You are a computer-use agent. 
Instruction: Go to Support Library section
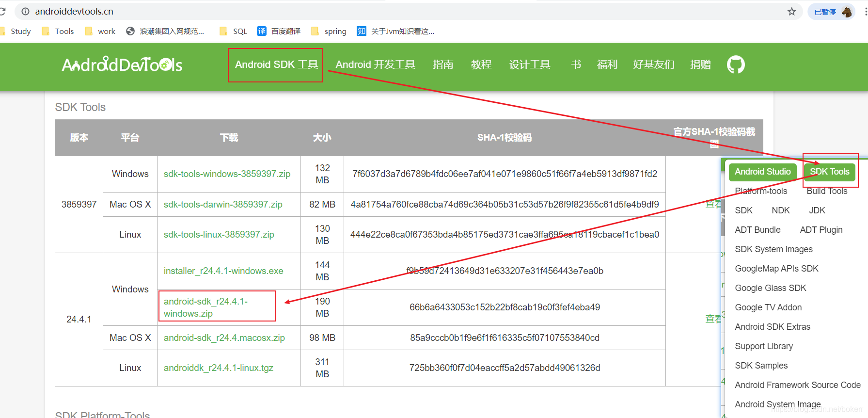click(764, 346)
